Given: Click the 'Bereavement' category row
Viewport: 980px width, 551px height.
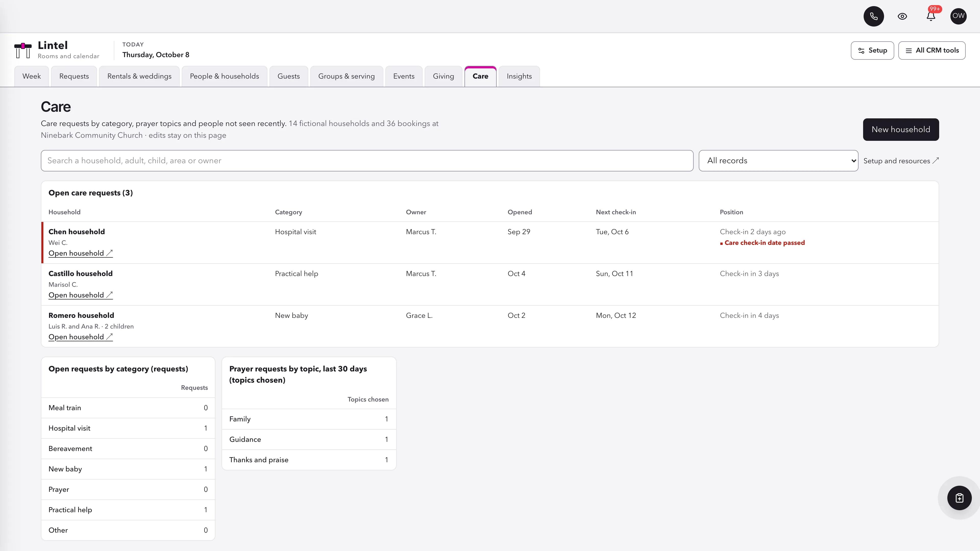Looking at the screenshot, I should point(128,449).
